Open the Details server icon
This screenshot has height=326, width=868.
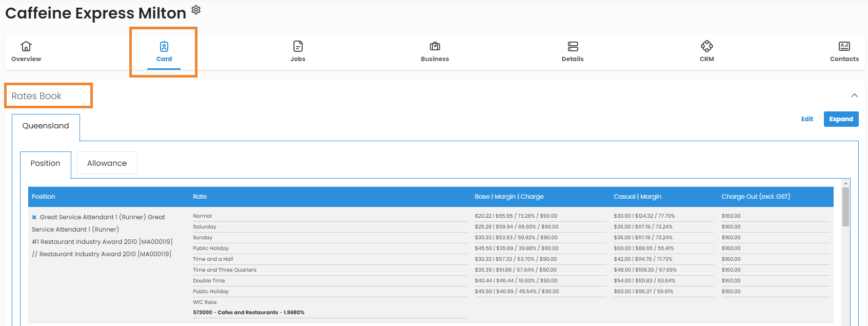coord(573,46)
